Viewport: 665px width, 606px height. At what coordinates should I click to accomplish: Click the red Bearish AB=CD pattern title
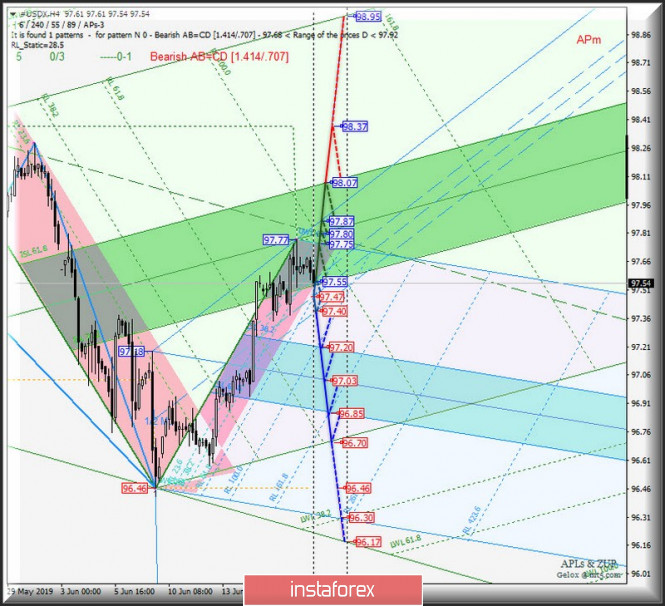[219, 56]
